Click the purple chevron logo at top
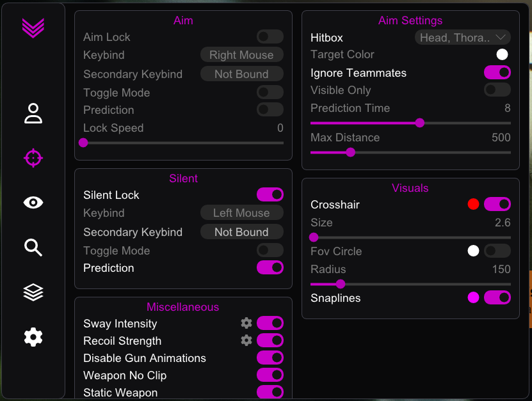The width and height of the screenshot is (532, 401). (33, 28)
